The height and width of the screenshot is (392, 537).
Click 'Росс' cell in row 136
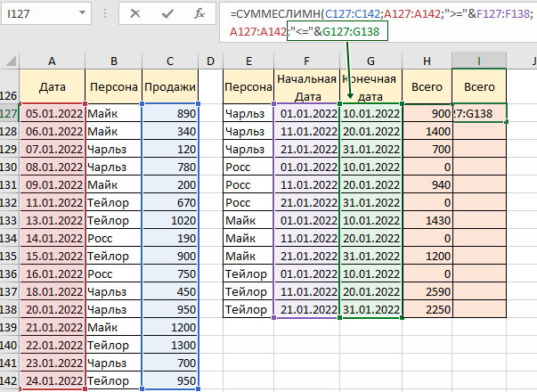click(114, 274)
